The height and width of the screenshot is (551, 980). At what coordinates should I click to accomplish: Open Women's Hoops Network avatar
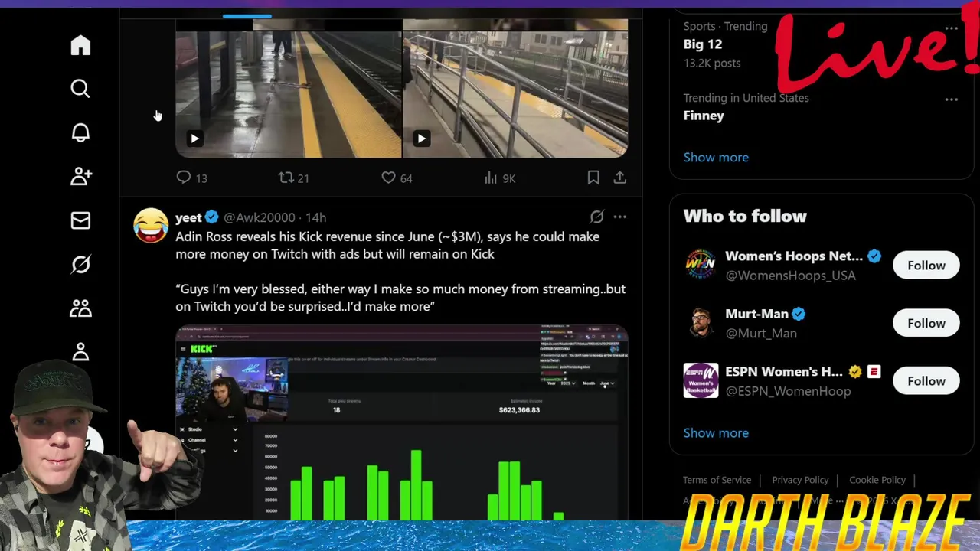coord(701,266)
